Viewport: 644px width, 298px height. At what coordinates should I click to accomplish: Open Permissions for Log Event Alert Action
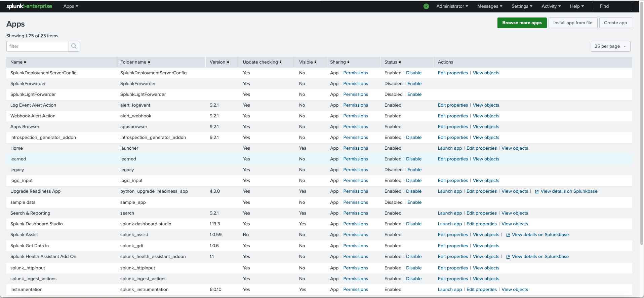pyautogui.click(x=356, y=105)
